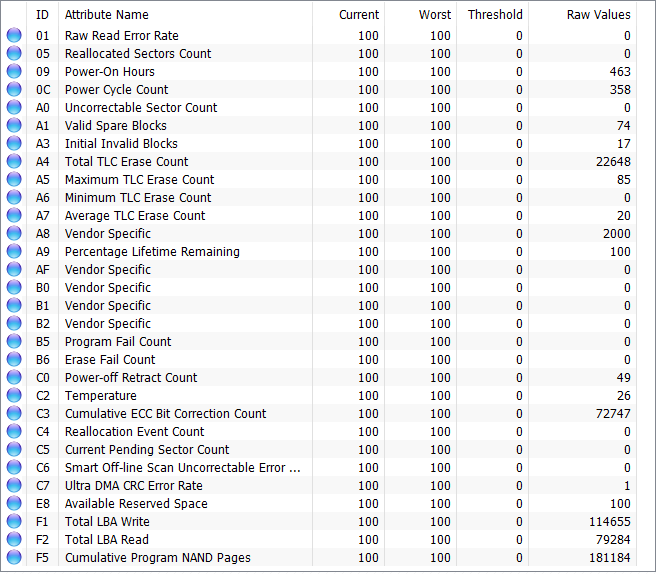
Task: Click status icon beside Total LBA Write
Action: click(x=14, y=521)
